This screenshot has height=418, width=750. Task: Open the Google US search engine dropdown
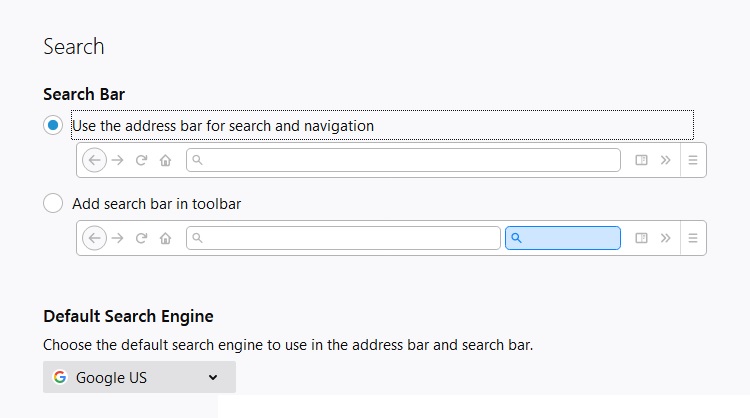(x=139, y=377)
